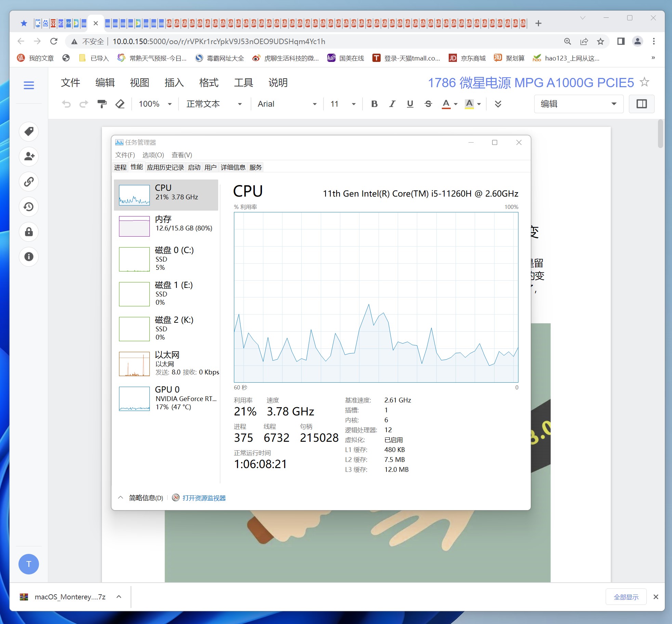Open the version history clock icon
Screen dimensions: 672x624
29,207
